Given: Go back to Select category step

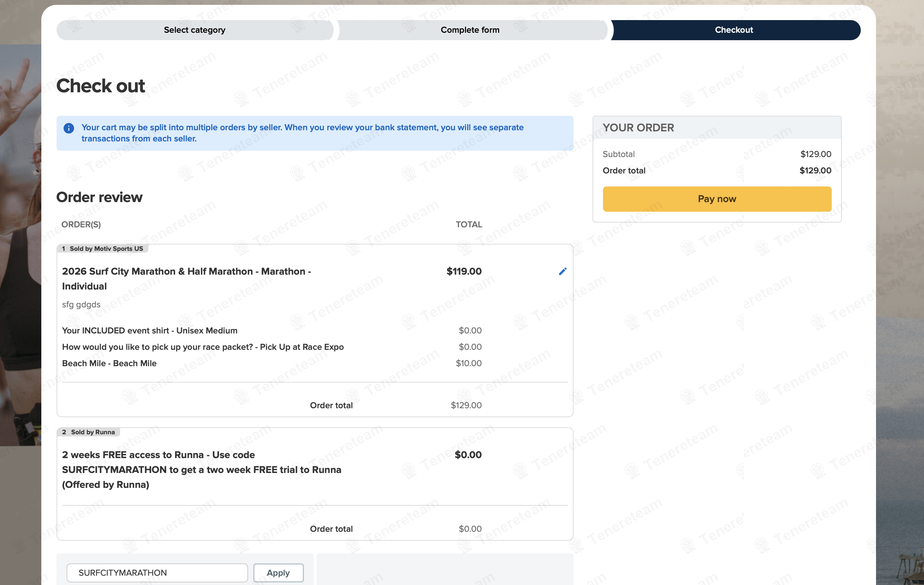Looking at the screenshot, I should click(x=194, y=30).
